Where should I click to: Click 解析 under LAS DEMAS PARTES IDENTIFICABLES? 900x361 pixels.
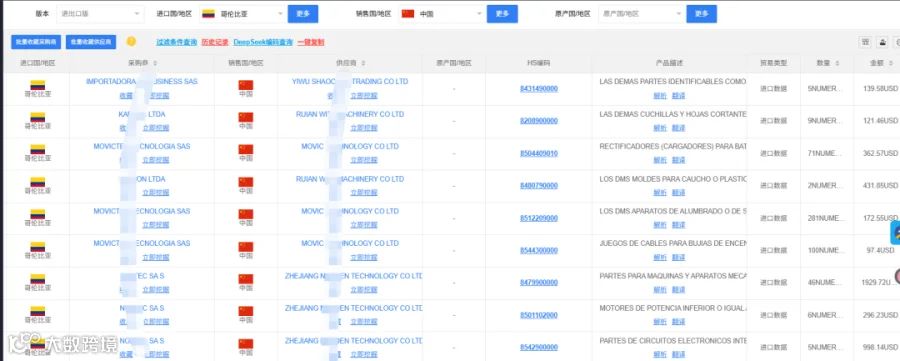tap(660, 96)
